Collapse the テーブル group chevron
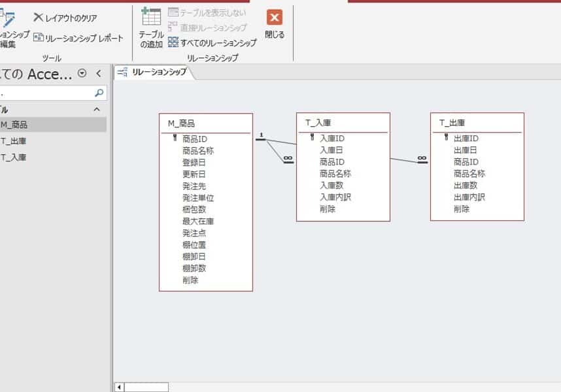The image size is (561, 392). pos(97,110)
